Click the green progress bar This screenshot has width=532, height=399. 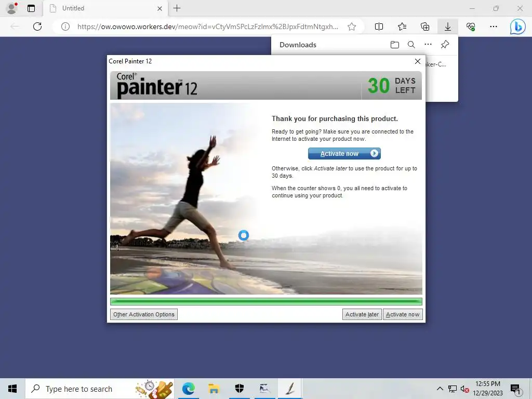267,302
